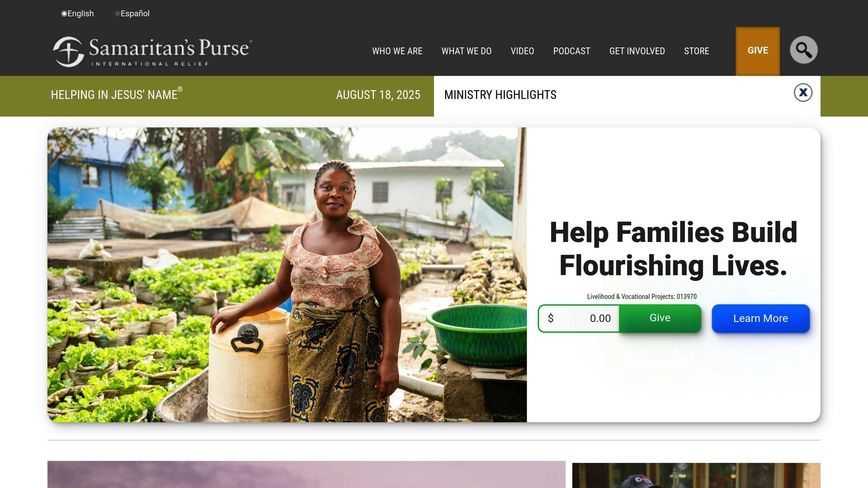
Task: Open the Who We Are menu
Action: pyautogui.click(x=397, y=51)
